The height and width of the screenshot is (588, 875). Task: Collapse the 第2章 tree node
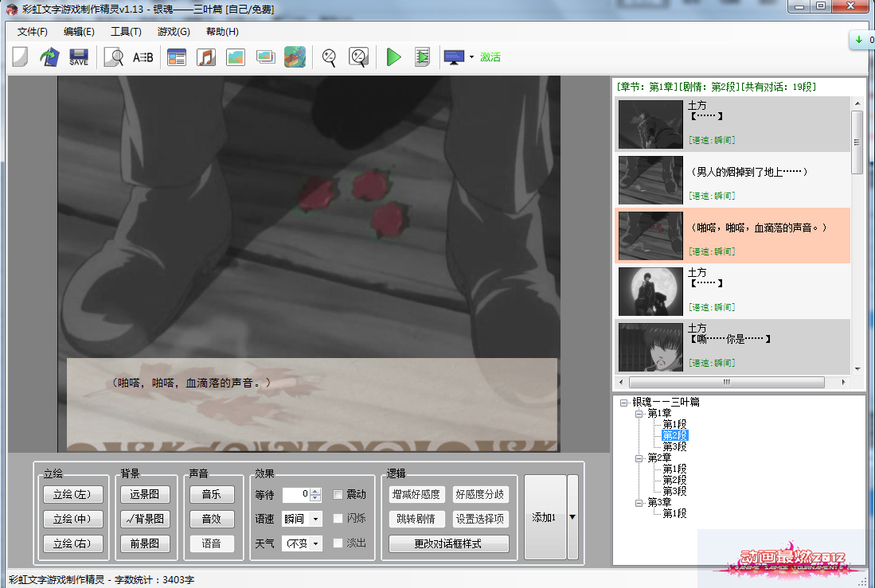pyautogui.click(x=639, y=458)
